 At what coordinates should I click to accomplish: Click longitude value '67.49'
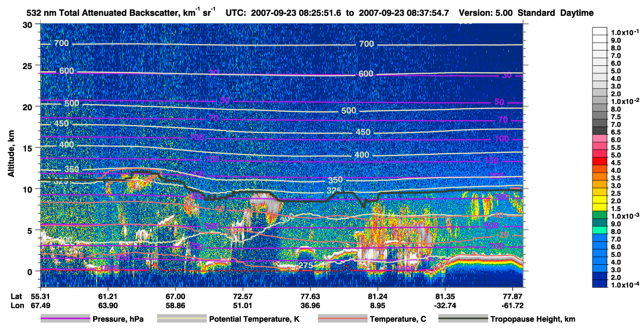pos(40,306)
